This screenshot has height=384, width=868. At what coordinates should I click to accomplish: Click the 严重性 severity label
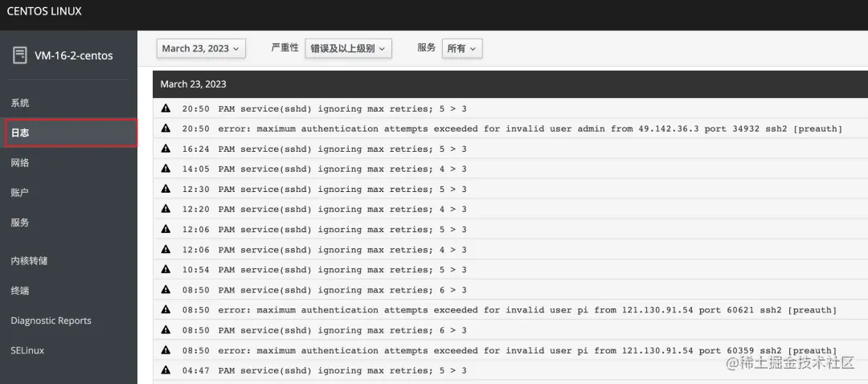point(285,47)
